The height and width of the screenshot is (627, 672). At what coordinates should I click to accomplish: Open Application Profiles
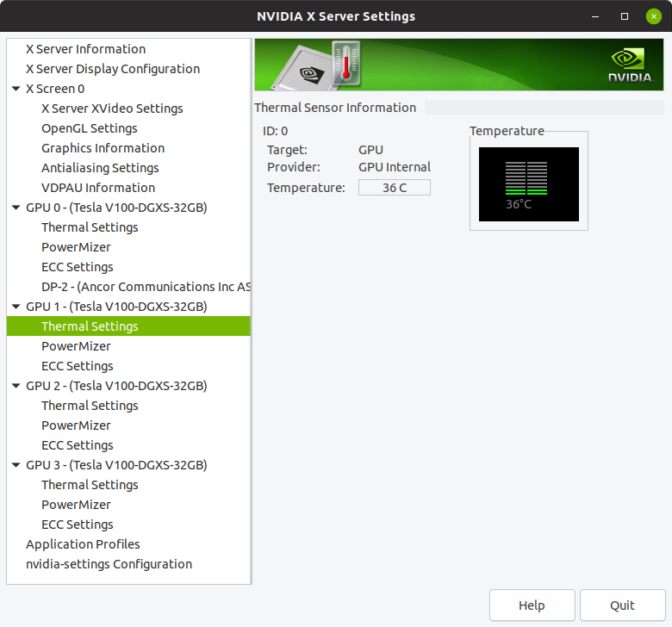pyautogui.click(x=83, y=544)
